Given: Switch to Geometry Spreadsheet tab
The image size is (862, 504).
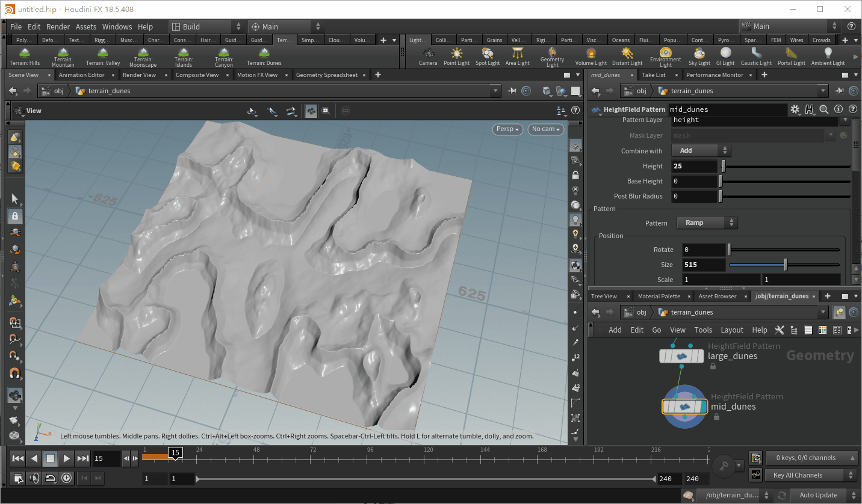Looking at the screenshot, I should (327, 75).
